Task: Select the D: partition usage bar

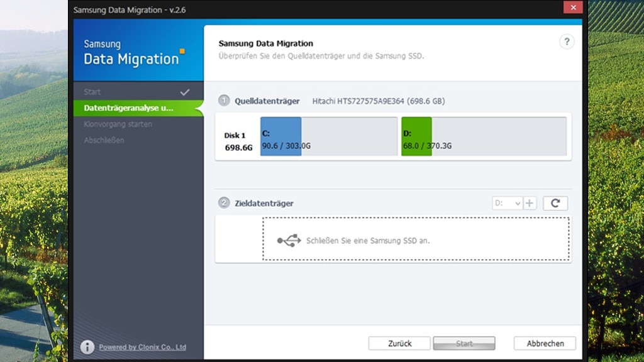Action: tap(484, 136)
